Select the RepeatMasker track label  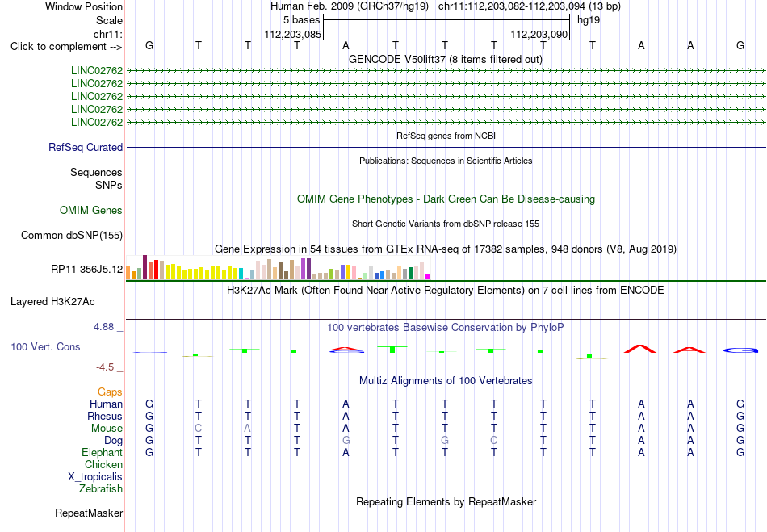tap(89, 513)
